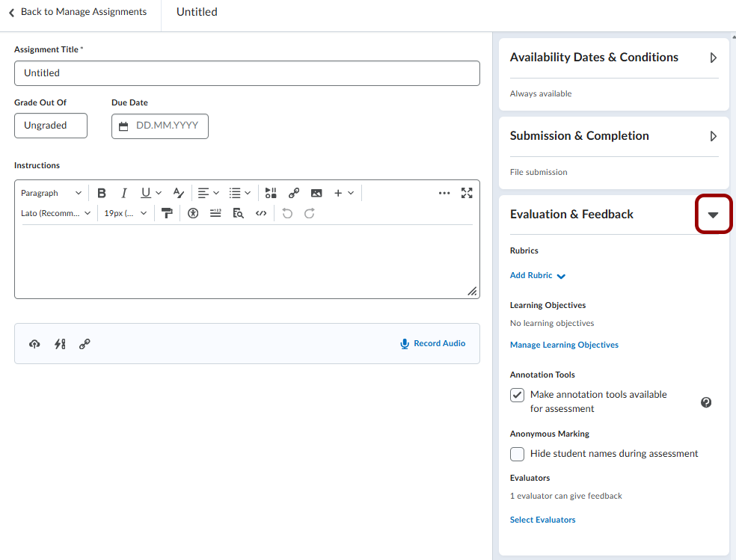Click the Insert Stuff media icon
Image resolution: width=736 pixels, height=560 pixels.
click(x=271, y=193)
